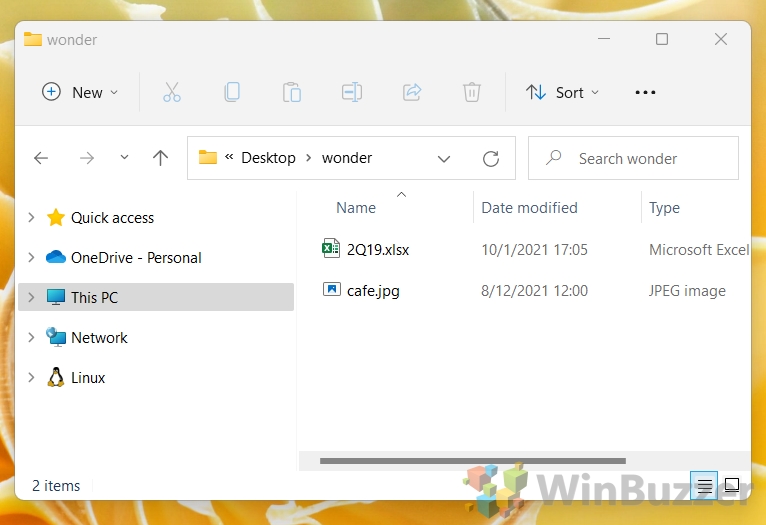
Task: Click the Paste clipboard icon
Action: pos(292,92)
